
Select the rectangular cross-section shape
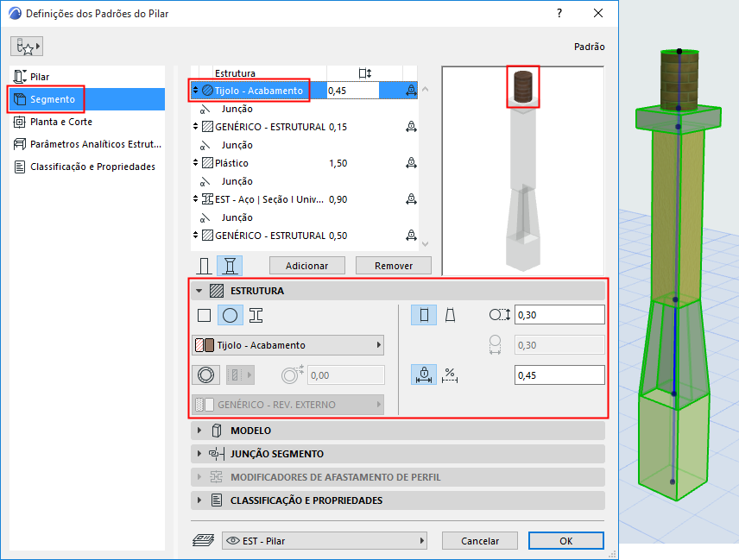coord(205,314)
